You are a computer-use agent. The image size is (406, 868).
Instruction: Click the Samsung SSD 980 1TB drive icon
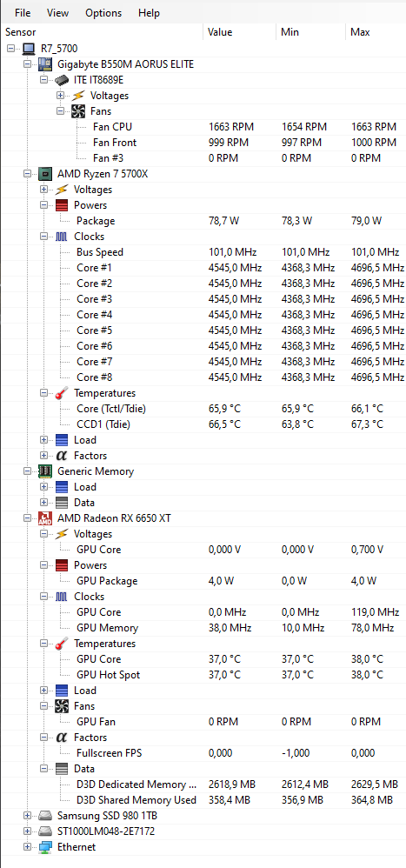(x=45, y=816)
